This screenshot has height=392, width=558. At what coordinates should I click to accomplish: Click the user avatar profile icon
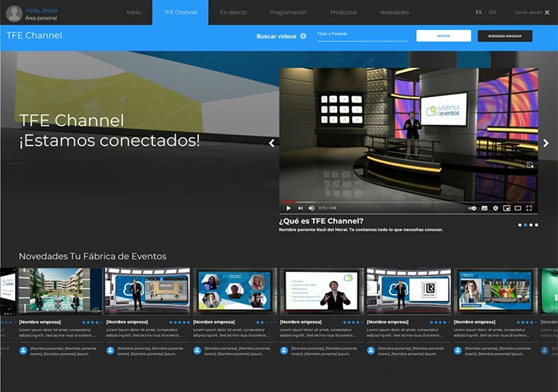click(14, 13)
